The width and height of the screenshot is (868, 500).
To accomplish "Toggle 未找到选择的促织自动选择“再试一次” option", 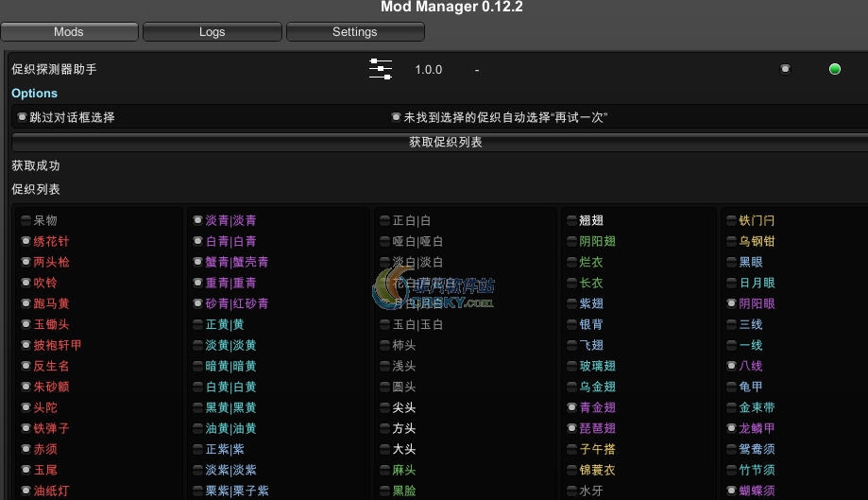I will tap(396, 117).
